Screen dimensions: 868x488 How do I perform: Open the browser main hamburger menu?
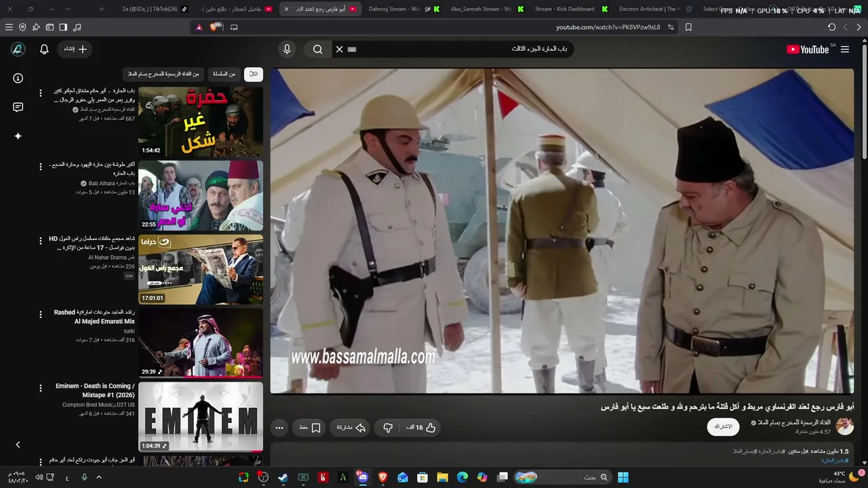[9, 27]
